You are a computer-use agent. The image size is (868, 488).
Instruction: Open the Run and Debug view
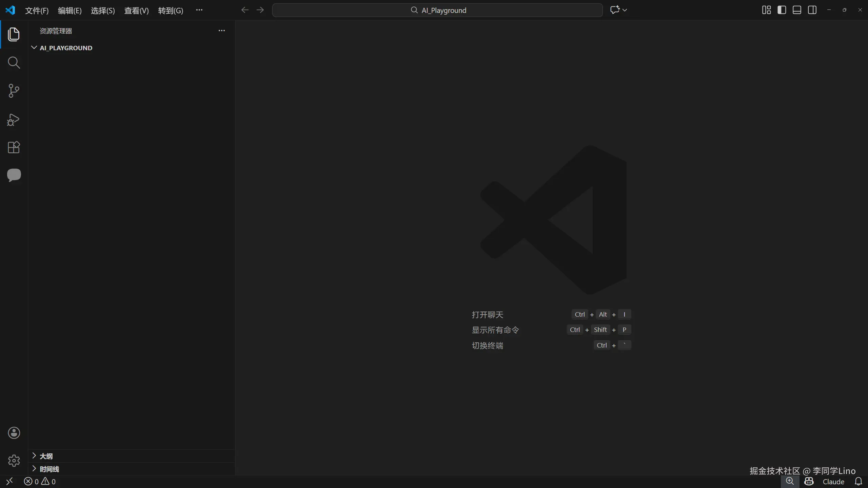tap(14, 119)
